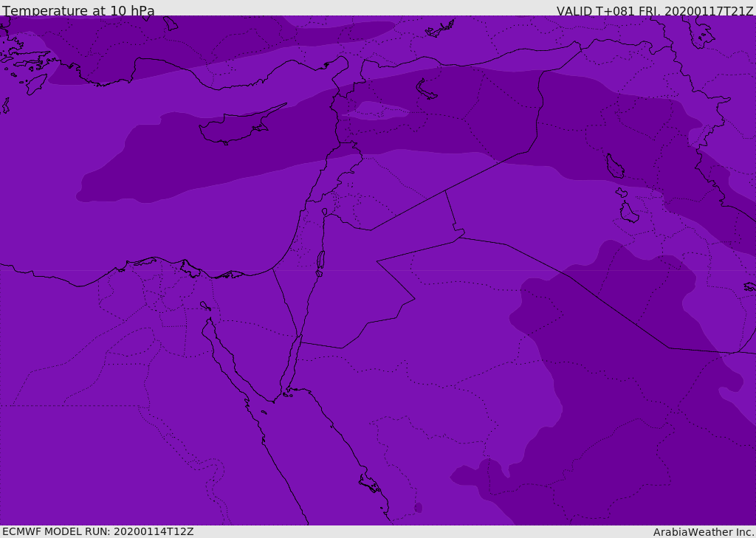Image resolution: width=756 pixels, height=538 pixels.
Task: Click the 'ArabiaWeather Inc' credit text
Action: (x=703, y=532)
